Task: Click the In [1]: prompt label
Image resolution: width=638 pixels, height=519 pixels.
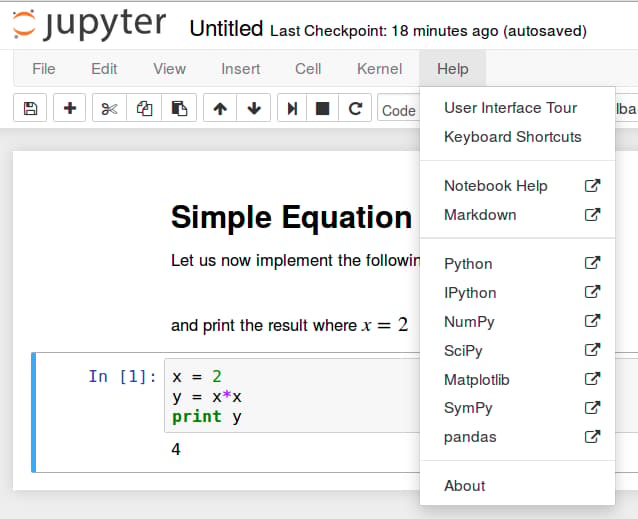Action: point(122,376)
